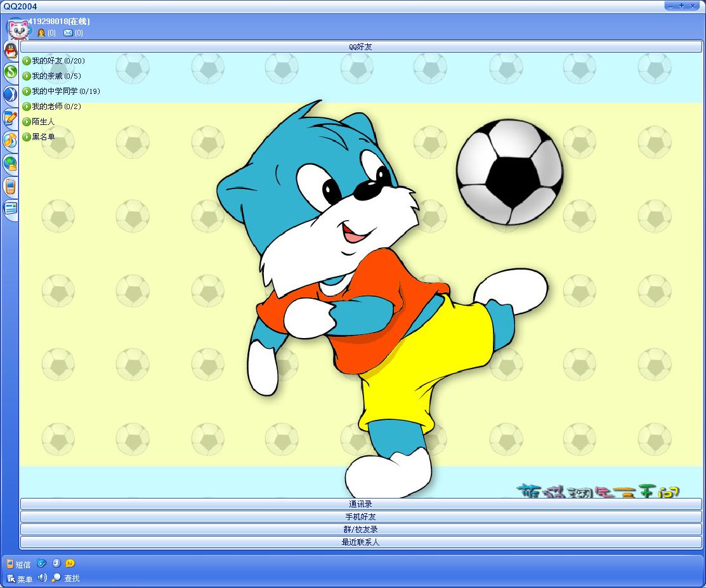Open the 菜单 main menu

tap(20, 578)
